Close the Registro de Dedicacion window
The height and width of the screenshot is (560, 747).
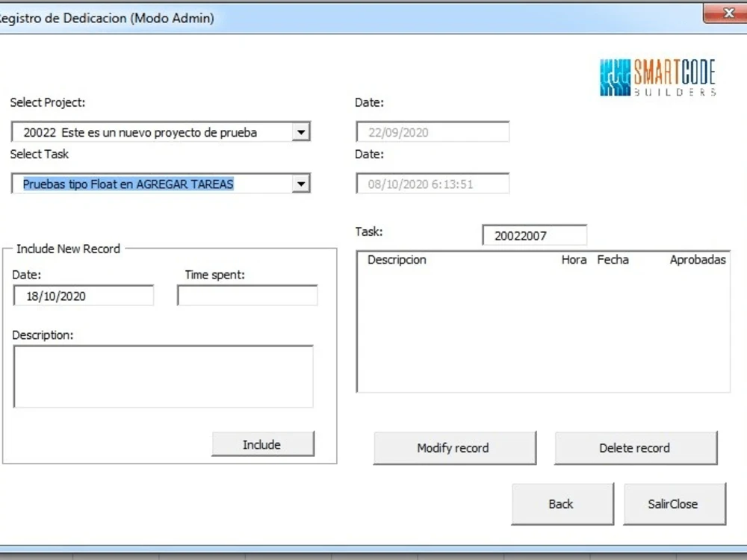[727, 13]
